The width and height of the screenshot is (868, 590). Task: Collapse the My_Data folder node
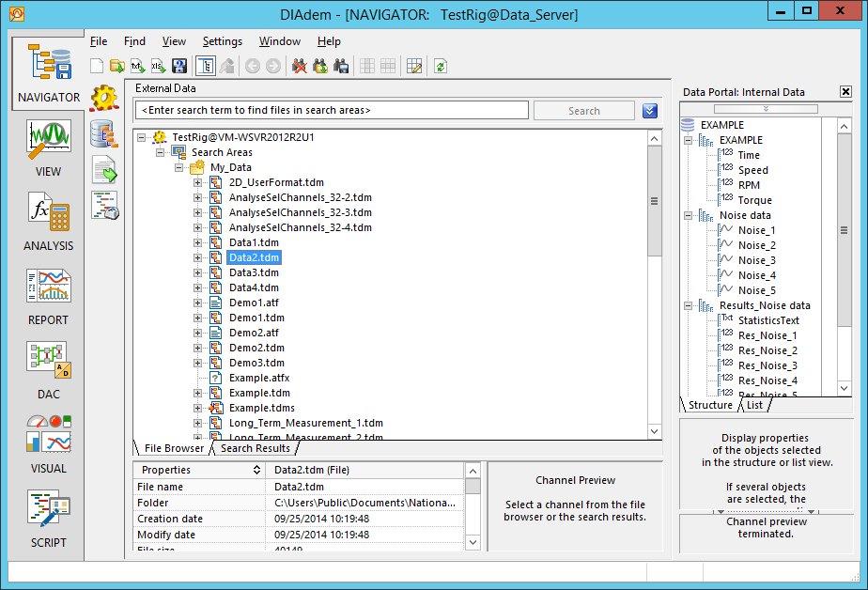(178, 167)
